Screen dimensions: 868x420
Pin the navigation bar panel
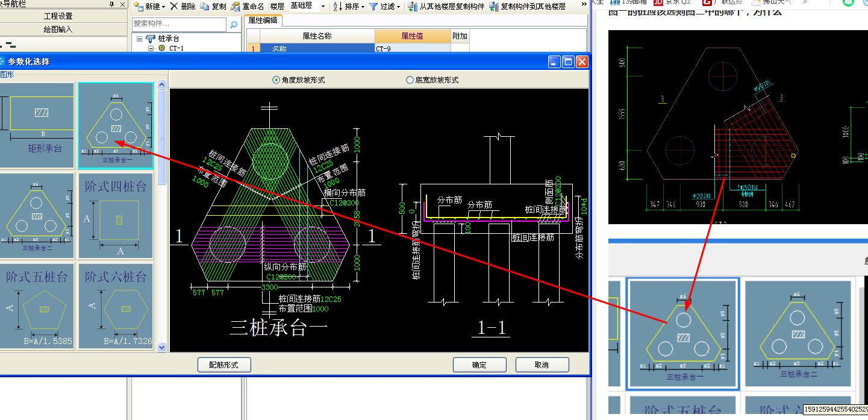pos(112,4)
